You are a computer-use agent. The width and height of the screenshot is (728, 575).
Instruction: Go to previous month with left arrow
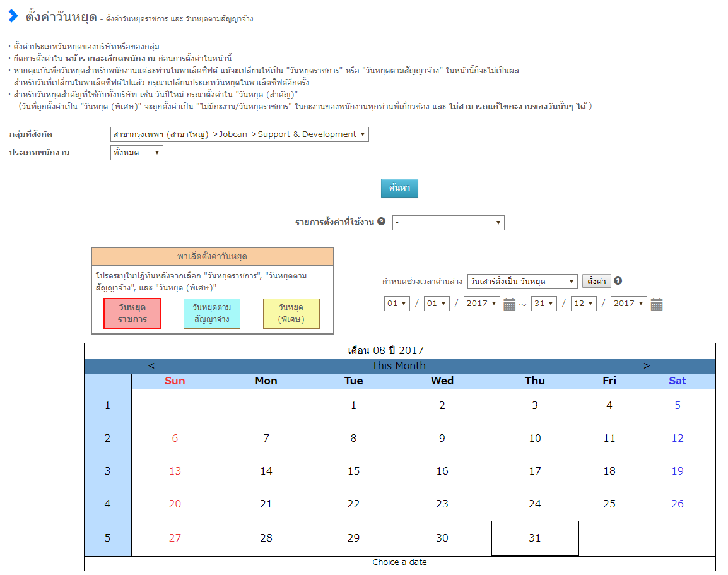[x=151, y=365]
